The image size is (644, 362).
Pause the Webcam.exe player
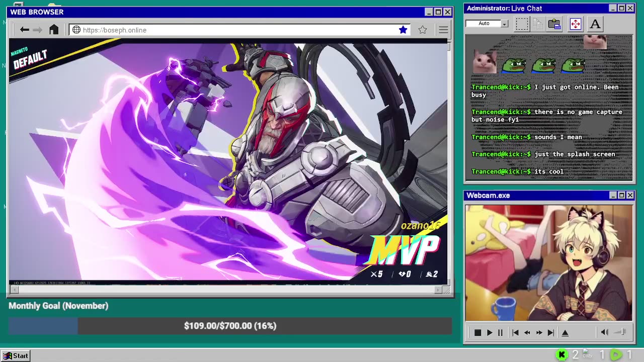pyautogui.click(x=500, y=333)
